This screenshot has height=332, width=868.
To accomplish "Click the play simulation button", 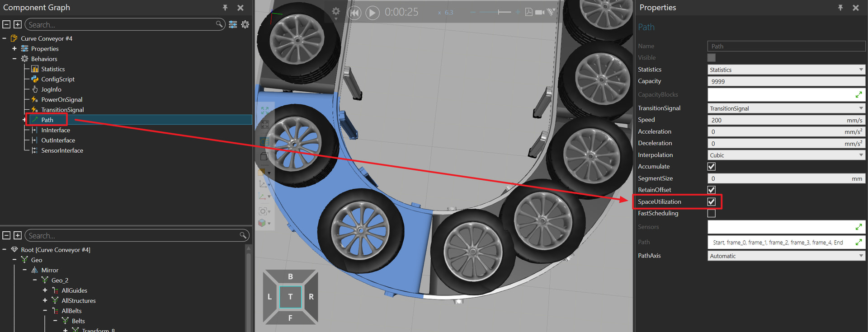I will point(372,13).
